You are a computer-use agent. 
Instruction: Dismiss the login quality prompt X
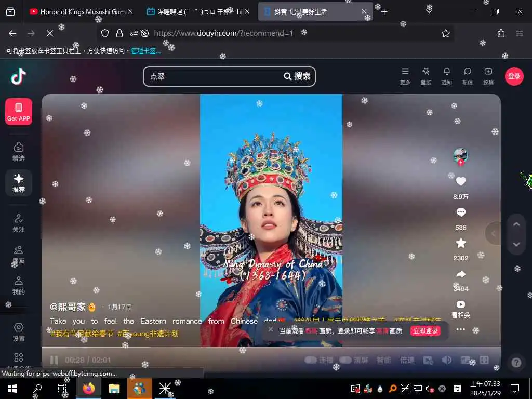coord(270,329)
